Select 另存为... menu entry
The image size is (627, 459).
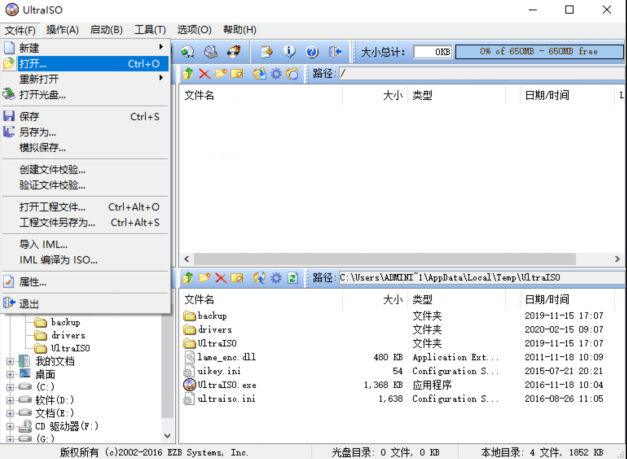[x=86, y=132]
